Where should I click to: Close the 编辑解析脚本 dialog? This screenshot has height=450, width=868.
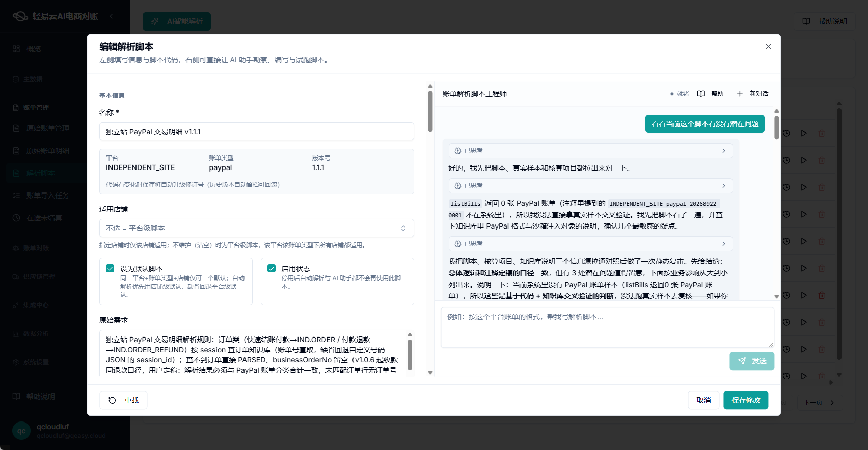pos(768,47)
